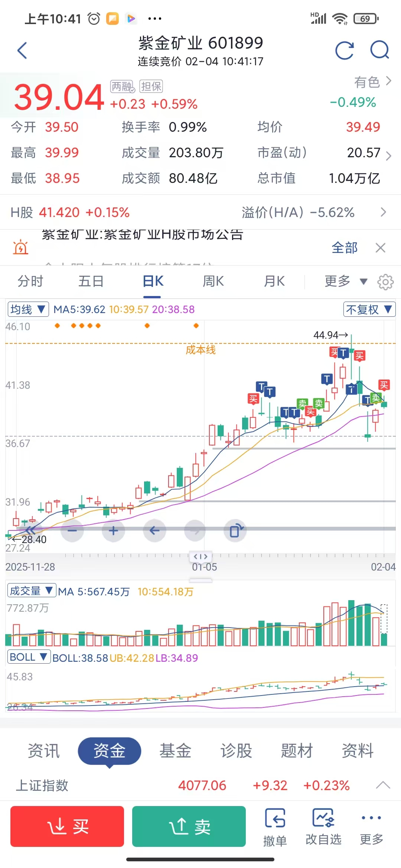Open the 均线 indicator dropdown
Screen dimensions: 401x868
coord(28,309)
